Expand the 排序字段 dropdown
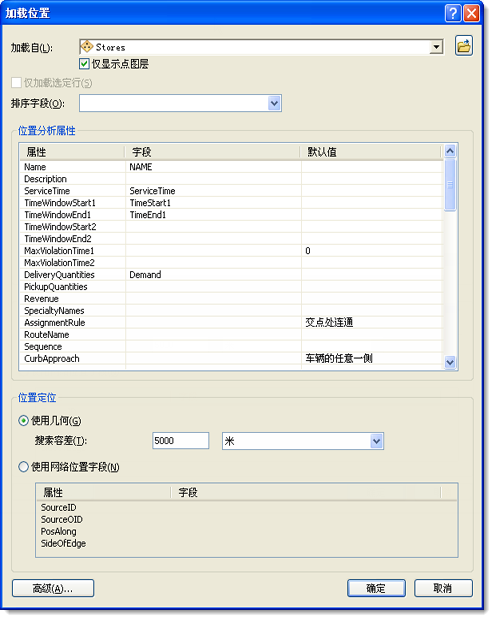 [274, 103]
